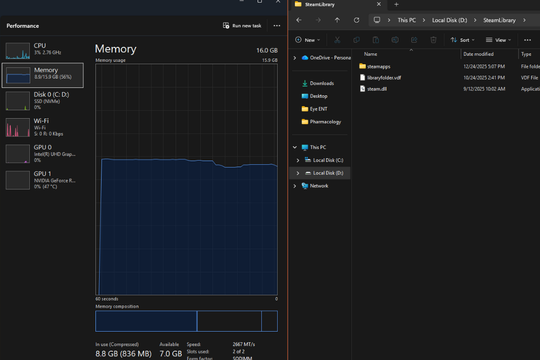Expand chevron after This PC breadcrumb
The width and height of the screenshot is (540, 360).
(x=424, y=20)
